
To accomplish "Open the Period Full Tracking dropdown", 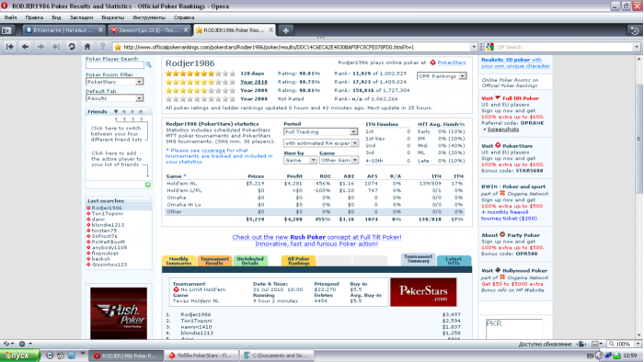I will pos(320,132).
